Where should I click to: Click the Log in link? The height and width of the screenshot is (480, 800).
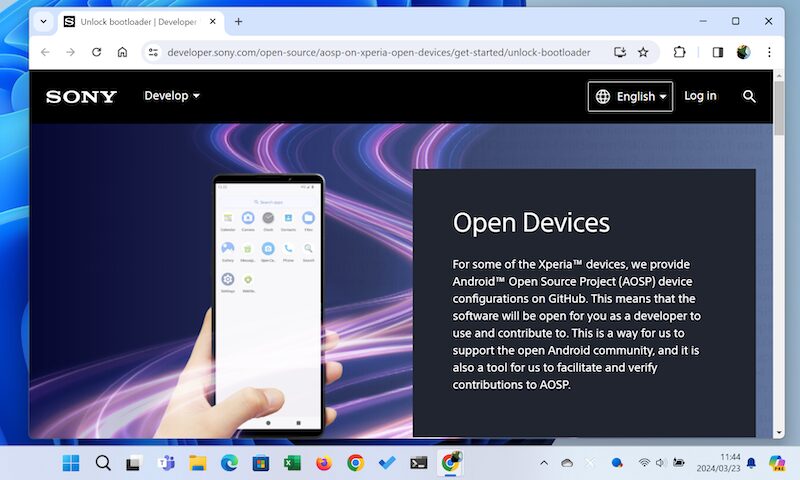click(700, 96)
